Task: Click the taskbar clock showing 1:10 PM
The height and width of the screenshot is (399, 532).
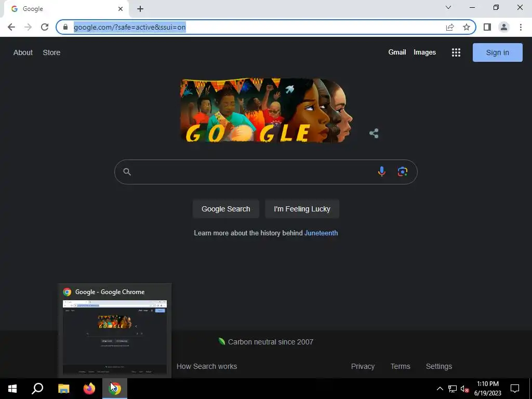Action: click(x=487, y=389)
